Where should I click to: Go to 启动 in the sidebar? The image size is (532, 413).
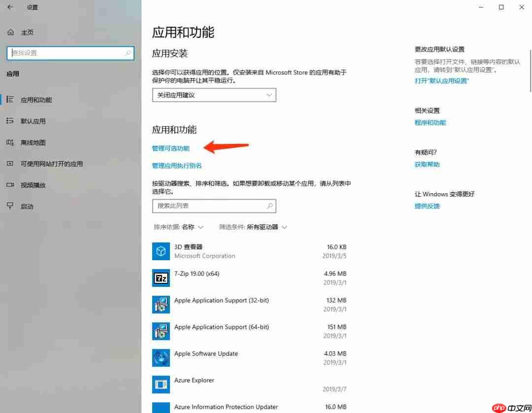click(x=27, y=206)
